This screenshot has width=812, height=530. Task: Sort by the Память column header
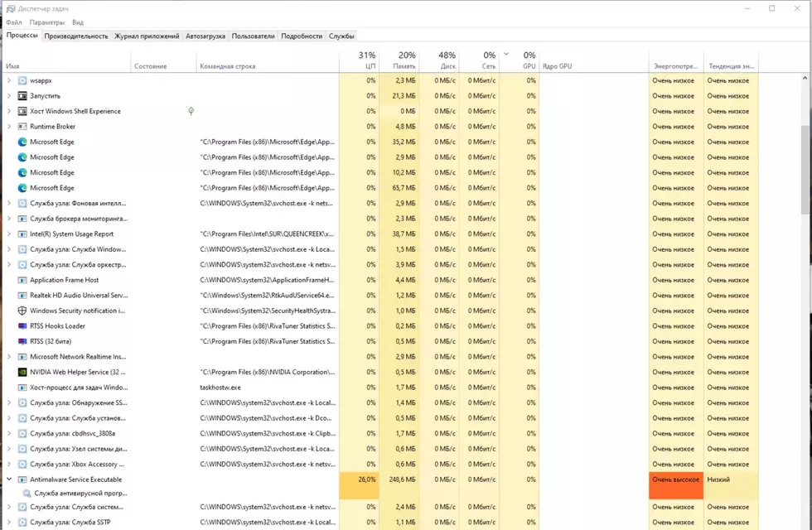coord(399,61)
